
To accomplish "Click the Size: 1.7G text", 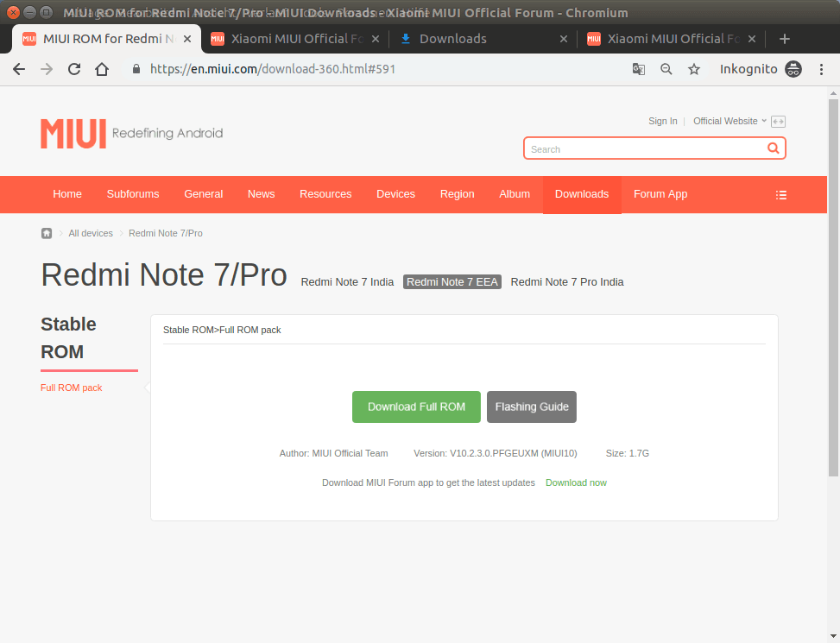I will (628, 453).
